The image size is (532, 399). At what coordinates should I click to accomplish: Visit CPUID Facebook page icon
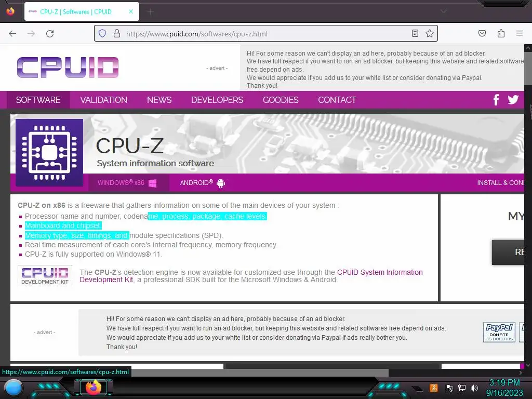[x=496, y=100]
